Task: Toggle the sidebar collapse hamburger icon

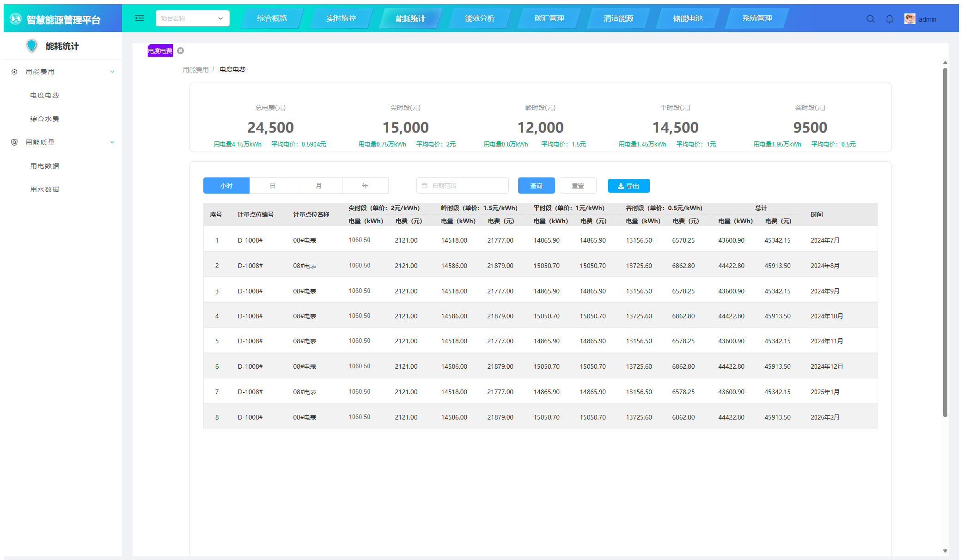Action: point(139,18)
